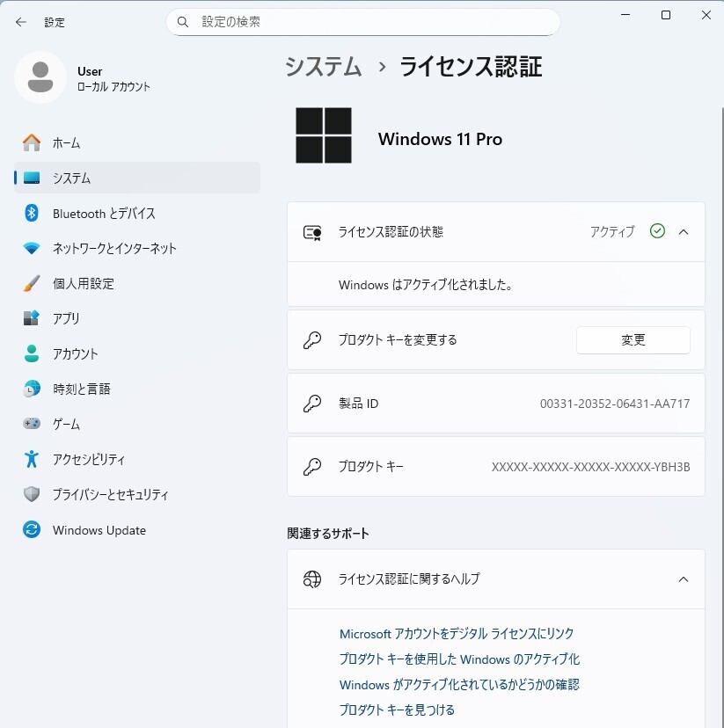Click the globe help icon
This screenshot has width=724, height=728.
(312, 579)
